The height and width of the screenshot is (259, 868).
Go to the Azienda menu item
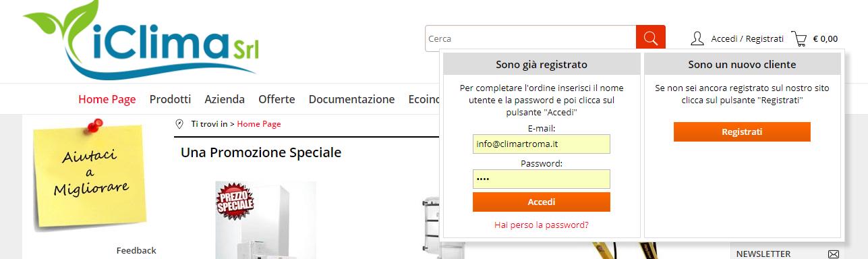(x=225, y=99)
